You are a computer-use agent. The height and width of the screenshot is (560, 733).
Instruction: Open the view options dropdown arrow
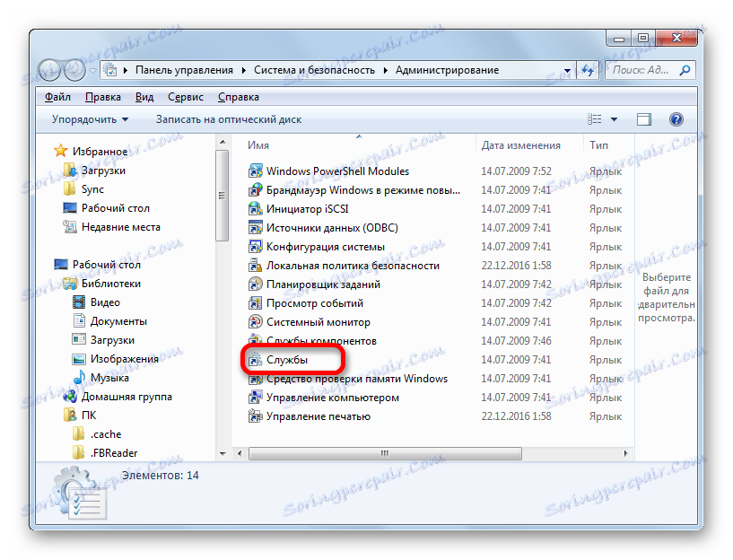click(614, 119)
